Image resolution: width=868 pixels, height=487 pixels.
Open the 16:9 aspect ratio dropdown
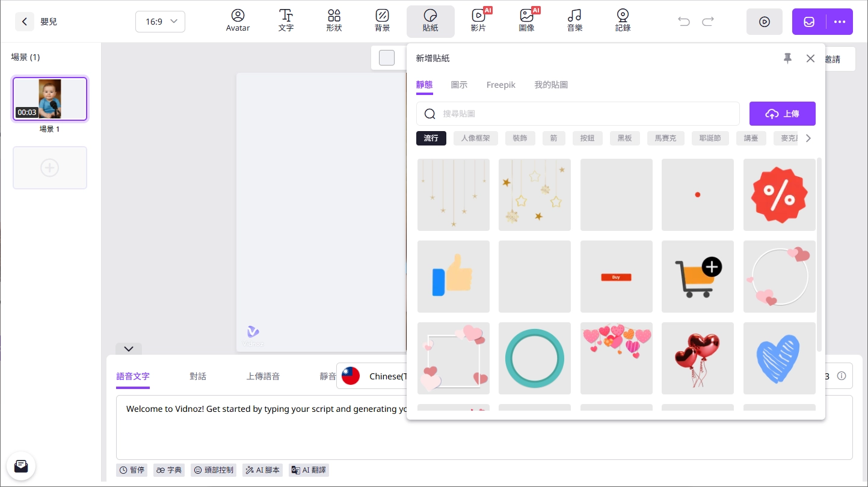coord(160,22)
